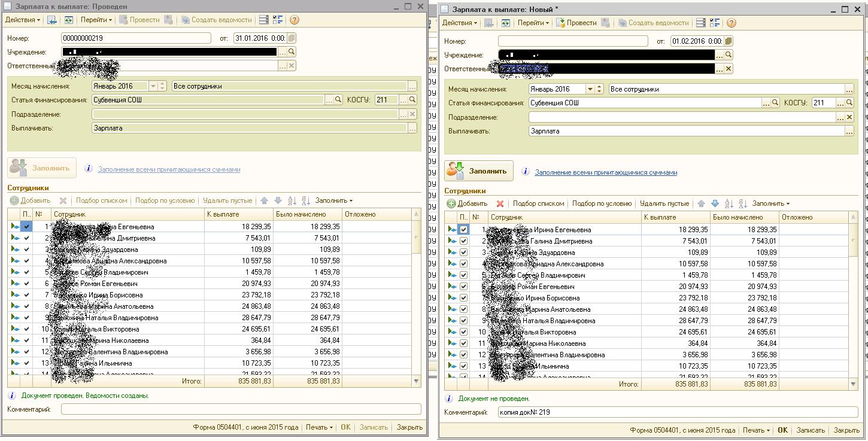
Task: Sort by К выплате column in Новый window
Action: point(675,217)
